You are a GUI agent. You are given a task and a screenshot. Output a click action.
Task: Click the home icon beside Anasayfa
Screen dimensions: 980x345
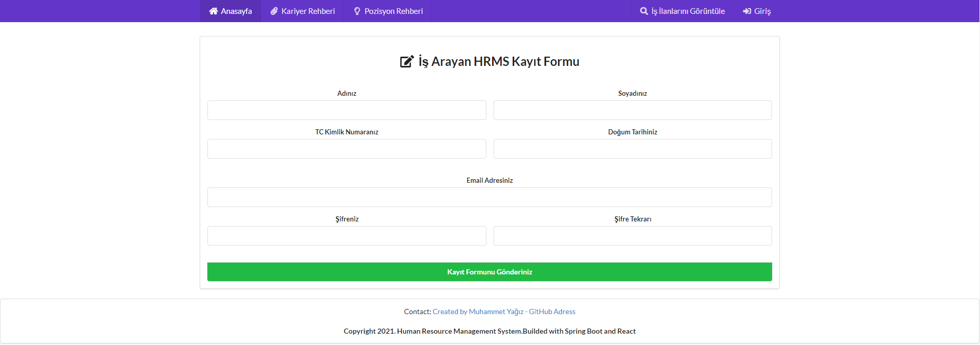pos(214,11)
